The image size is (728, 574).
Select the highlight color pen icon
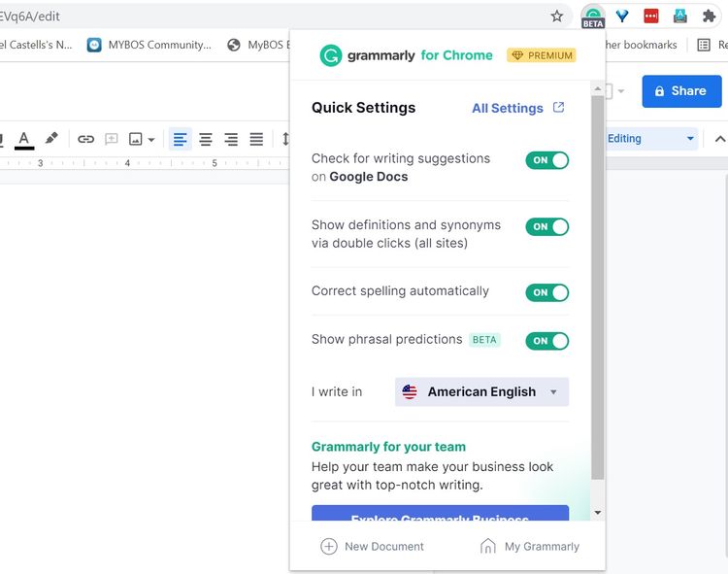point(51,139)
